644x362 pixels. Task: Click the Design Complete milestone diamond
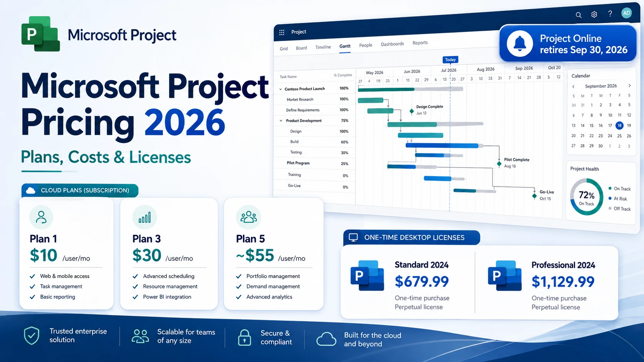(x=411, y=112)
